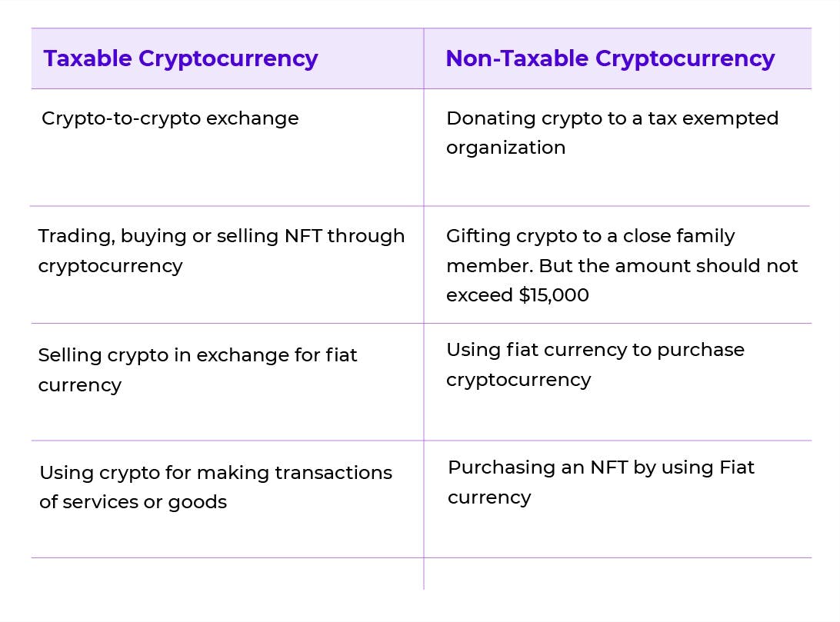Select Selling crypto in exchange for fiat cell
The width and height of the screenshot is (840, 622).
[227, 382]
